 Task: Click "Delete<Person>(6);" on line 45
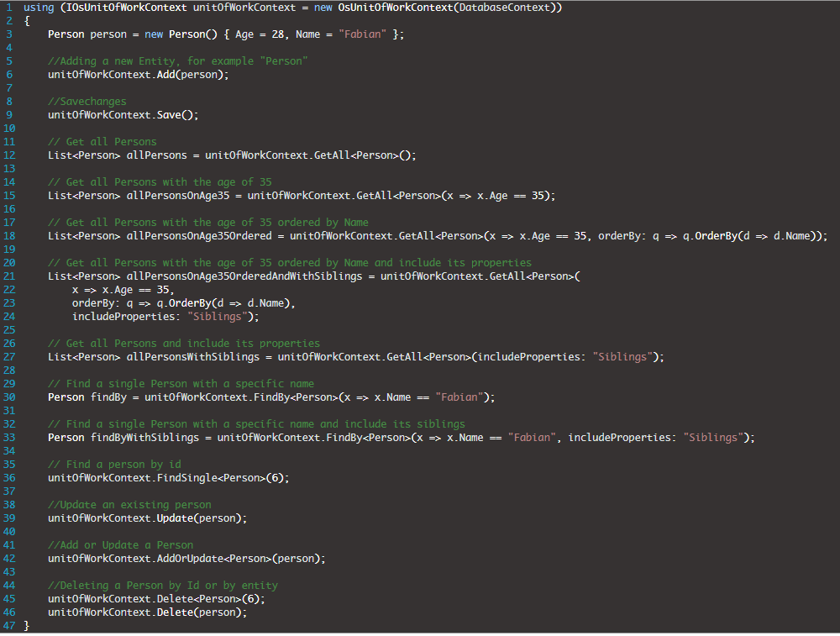[211, 599]
